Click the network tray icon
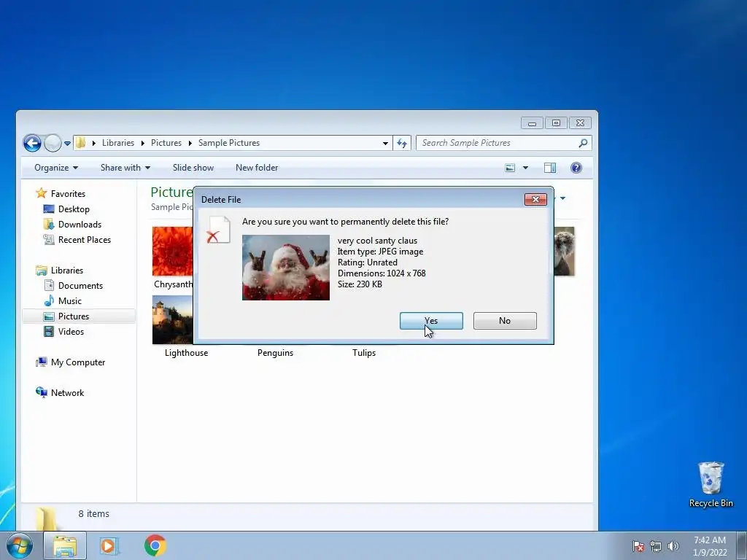747x560 pixels. pos(656,546)
